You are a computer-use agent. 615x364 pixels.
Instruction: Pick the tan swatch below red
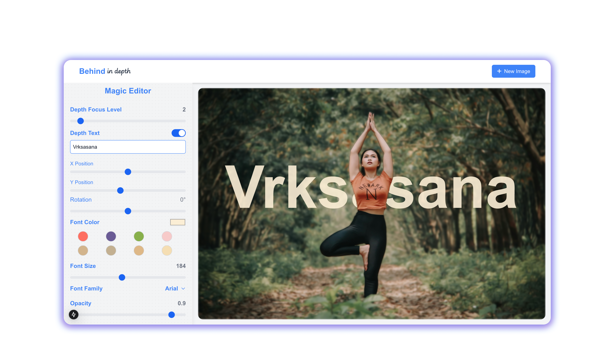point(83,251)
